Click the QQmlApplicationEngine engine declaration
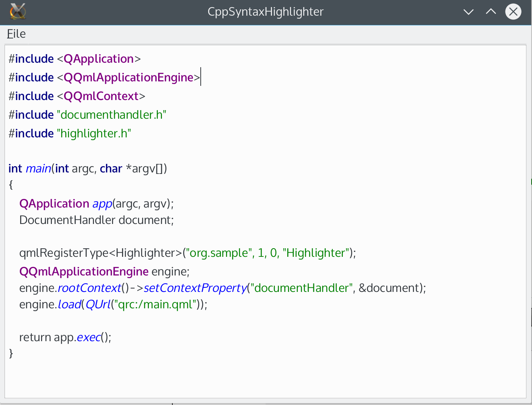Screen dimensions: 532x405 [104, 271]
